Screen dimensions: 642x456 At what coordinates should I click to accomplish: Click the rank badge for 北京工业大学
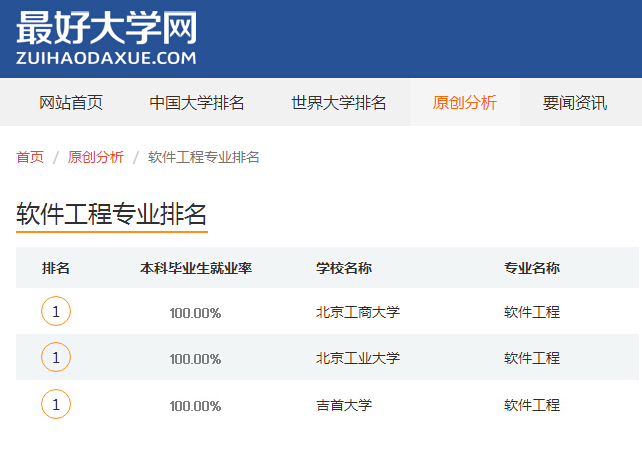[56, 357]
